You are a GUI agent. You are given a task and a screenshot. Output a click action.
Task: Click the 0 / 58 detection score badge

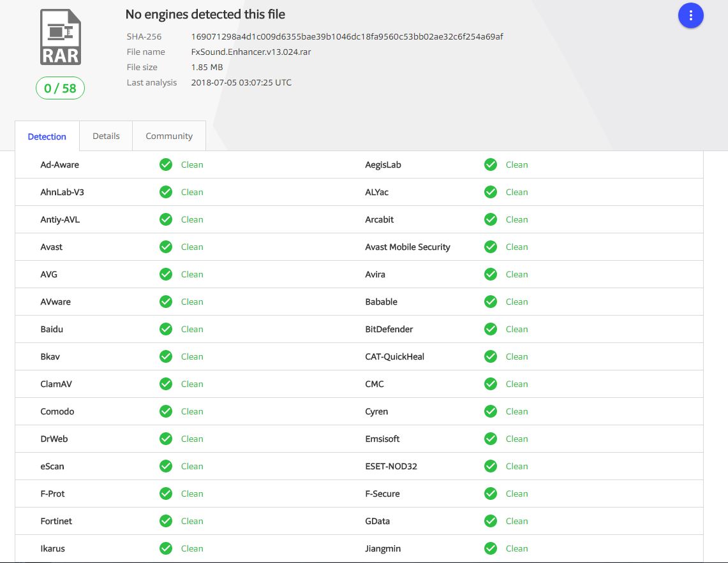click(x=61, y=88)
